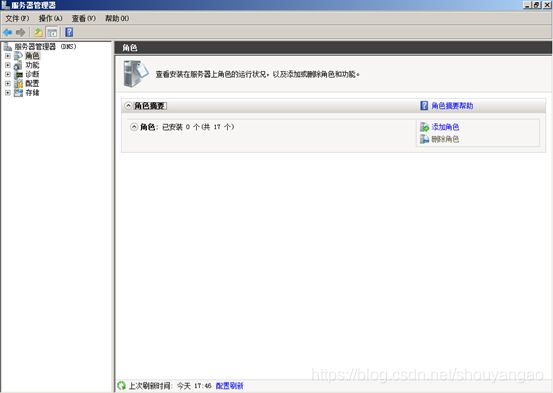The height and width of the screenshot is (393, 553).
Task: Expand the 存储 tree node
Action: coord(8,93)
